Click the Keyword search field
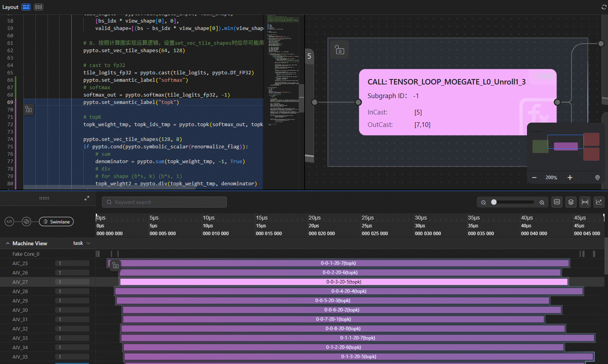The height and width of the screenshot is (364, 608). coord(164,202)
